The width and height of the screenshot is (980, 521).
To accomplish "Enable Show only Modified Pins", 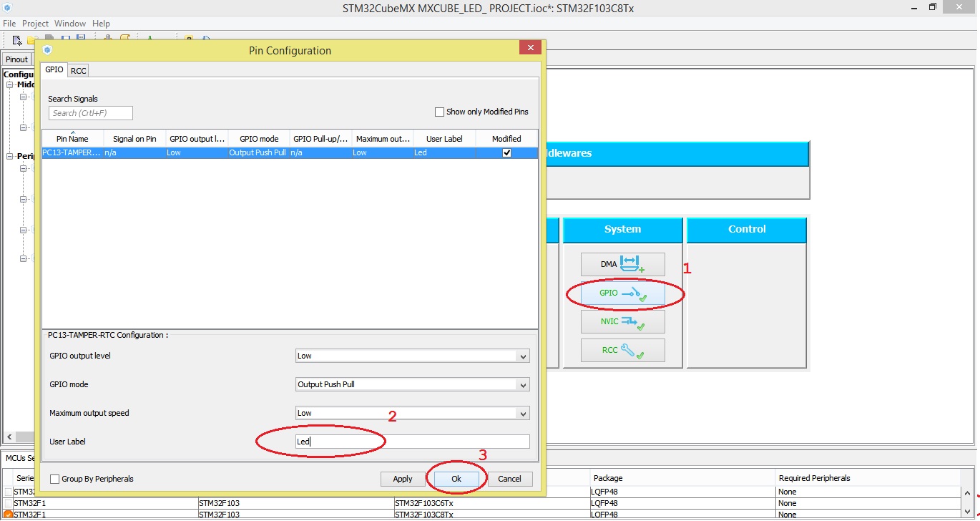I will [x=439, y=112].
